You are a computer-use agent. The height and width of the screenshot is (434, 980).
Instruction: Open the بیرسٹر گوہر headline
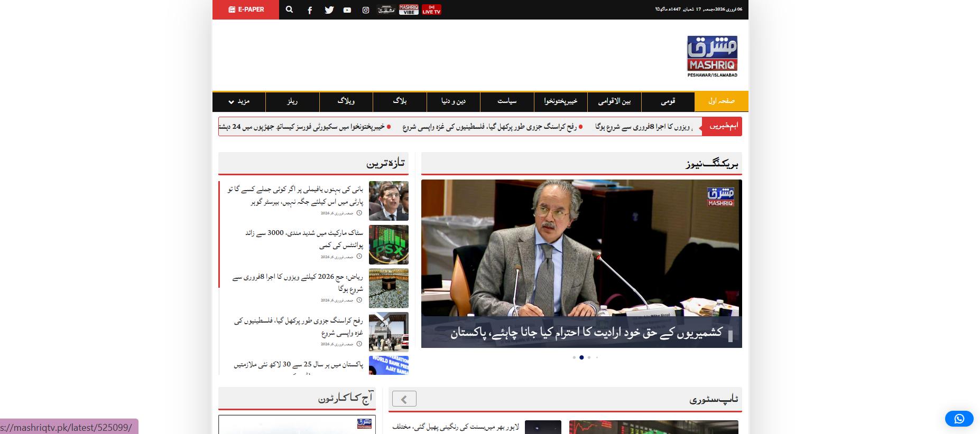(295, 195)
